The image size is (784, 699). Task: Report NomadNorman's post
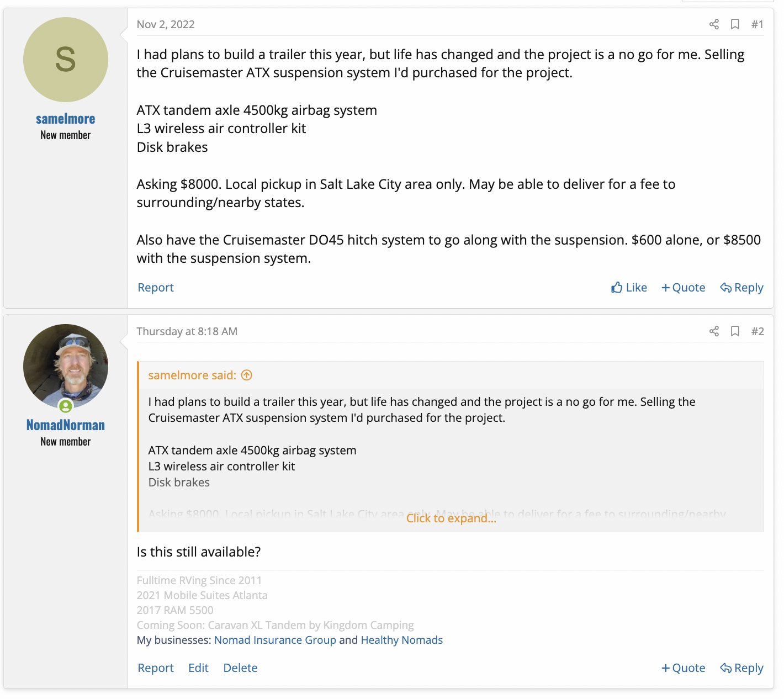click(x=156, y=668)
